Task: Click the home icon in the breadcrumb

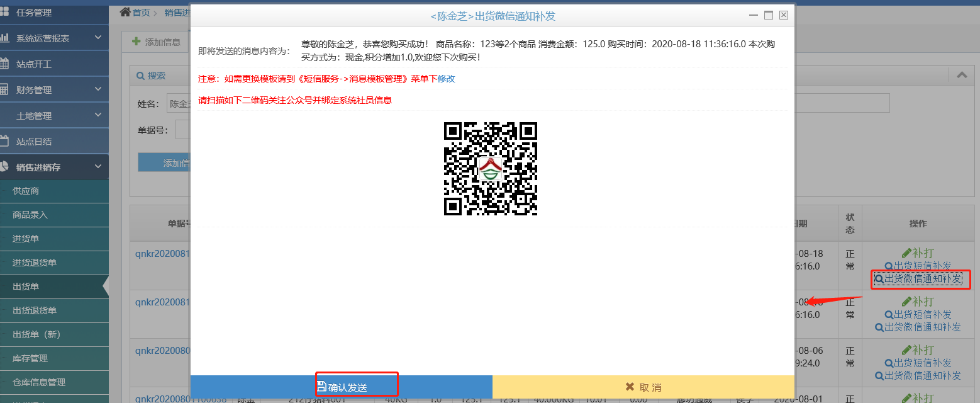Action: (x=125, y=12)
